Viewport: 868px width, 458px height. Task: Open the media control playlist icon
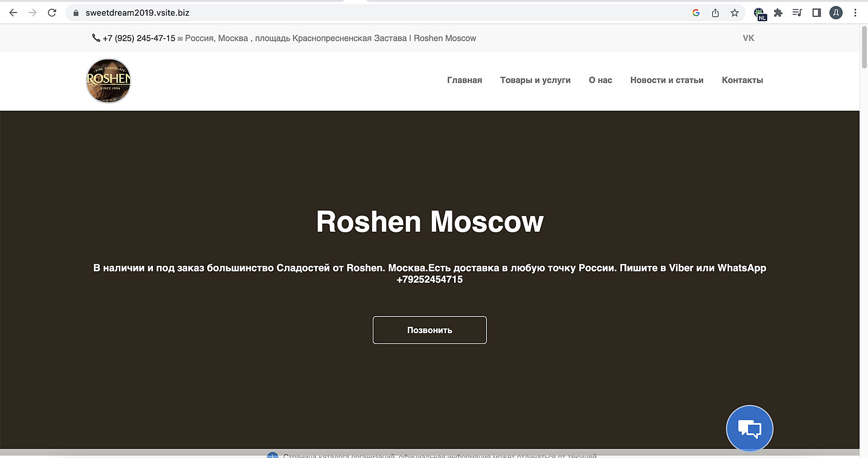pyautogui.click(x=797, y=13)
